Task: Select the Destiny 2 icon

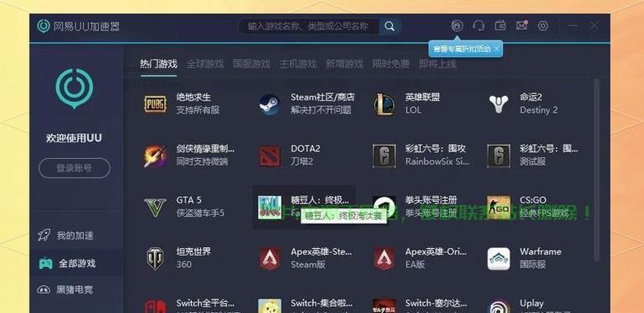Action: [498, 104]
